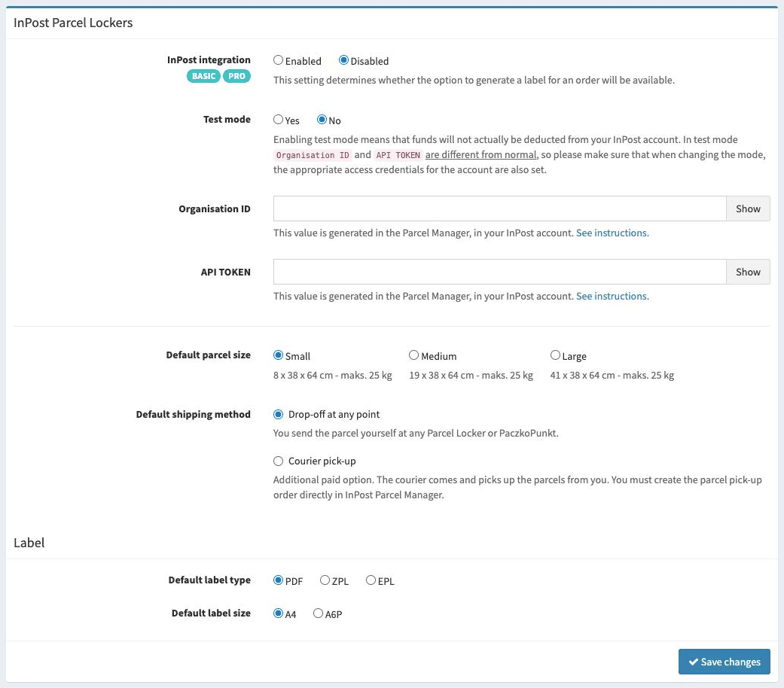Select ZPL label type
The width and height of the screenshot is (784, 688).
click(x=325, y=580)
